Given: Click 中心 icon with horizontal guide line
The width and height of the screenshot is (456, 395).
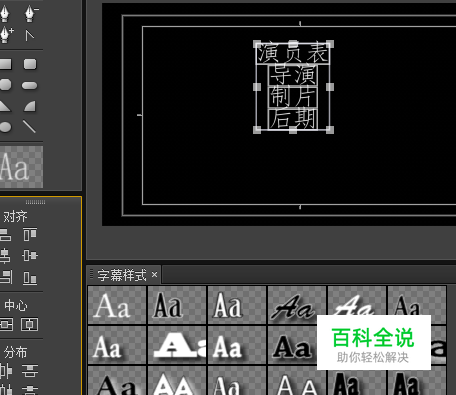Looking at the screenshot, I should coord(6,324).
